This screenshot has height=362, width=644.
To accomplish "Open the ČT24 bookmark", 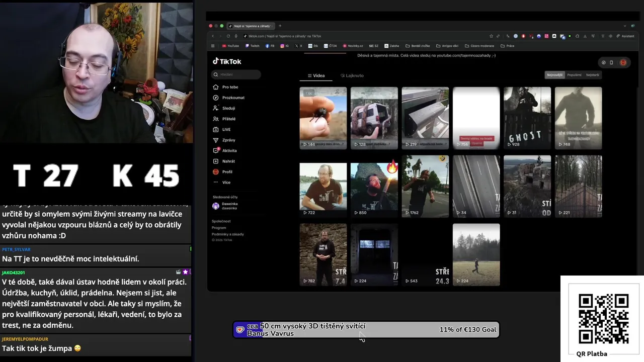I will [331, 46].
